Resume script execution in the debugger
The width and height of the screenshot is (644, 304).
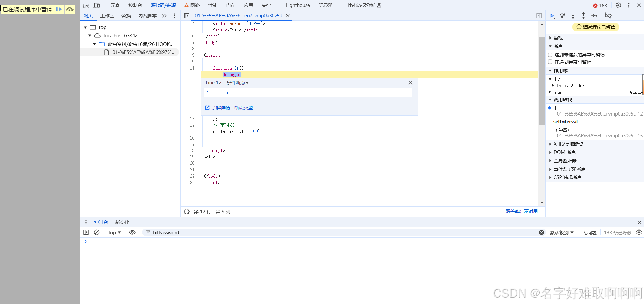[x=552, y=16]
